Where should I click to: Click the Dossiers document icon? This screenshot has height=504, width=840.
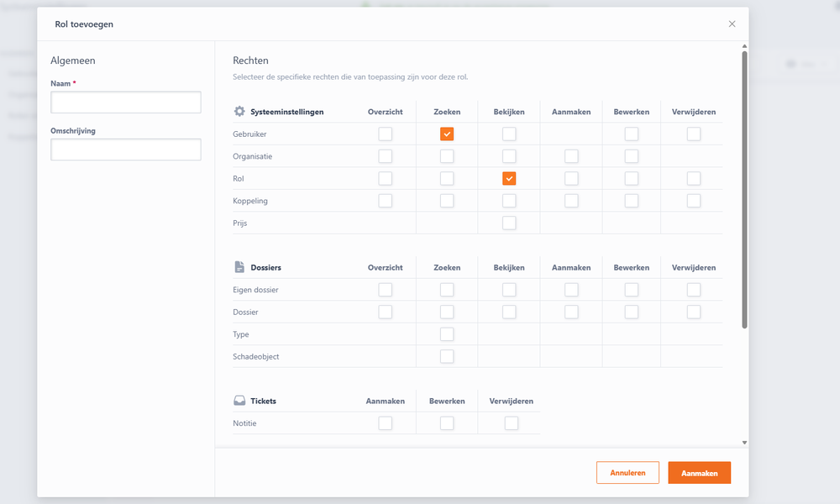[239, 267]
